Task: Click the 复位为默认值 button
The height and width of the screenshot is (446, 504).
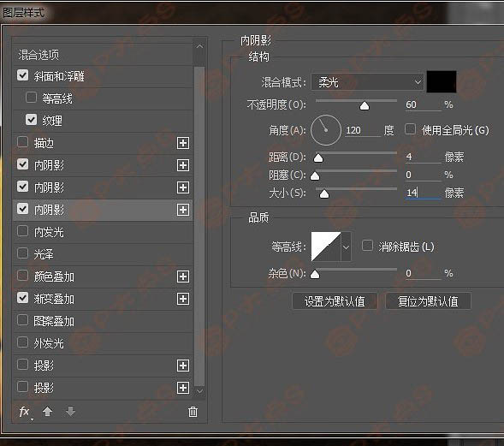Action: 428,301
